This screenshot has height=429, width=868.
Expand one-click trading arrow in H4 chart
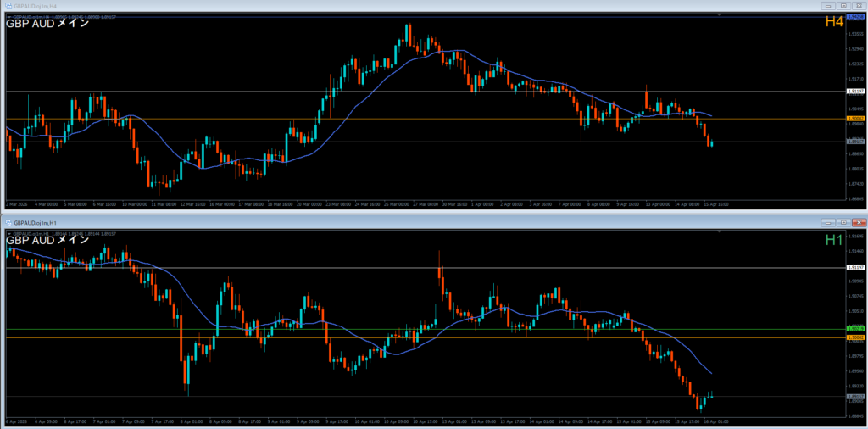coord(8,15)
